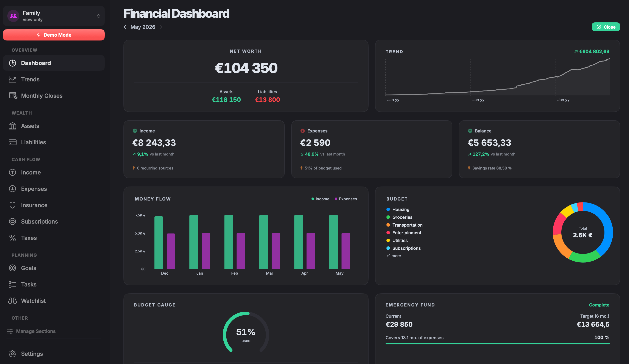
Task: Click the Goals target icon
Action: (12, 268)
